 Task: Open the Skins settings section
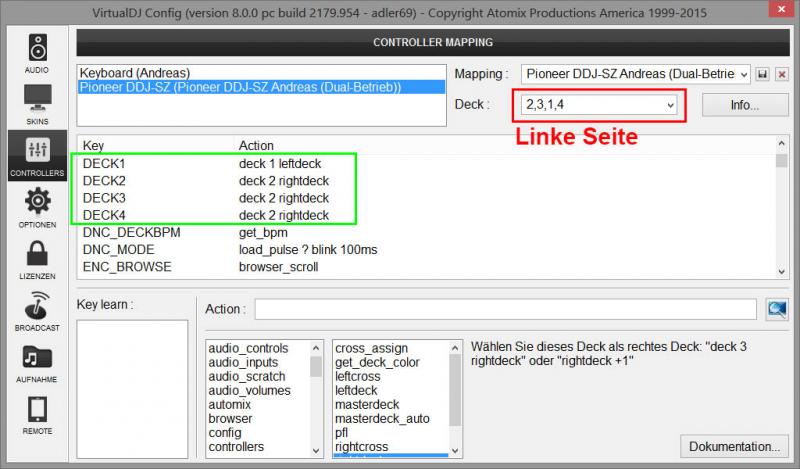pyautogui.click(x=37, y=104)
